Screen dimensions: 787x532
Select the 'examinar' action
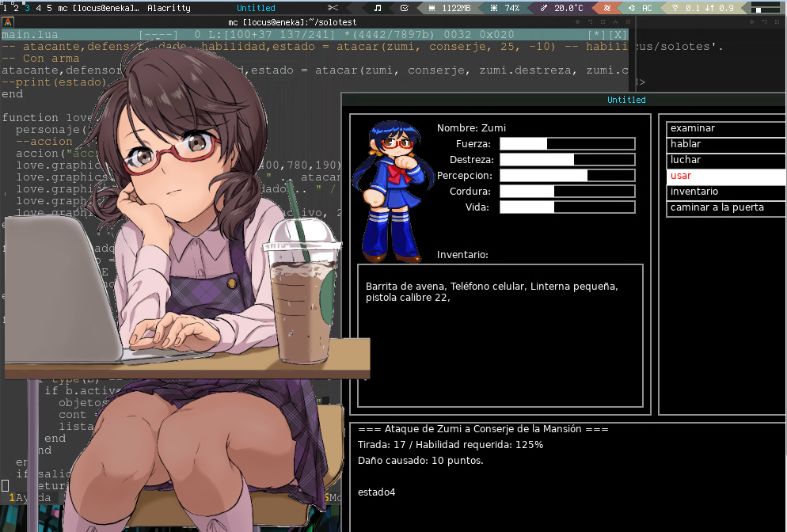click(x=725, y=128)
